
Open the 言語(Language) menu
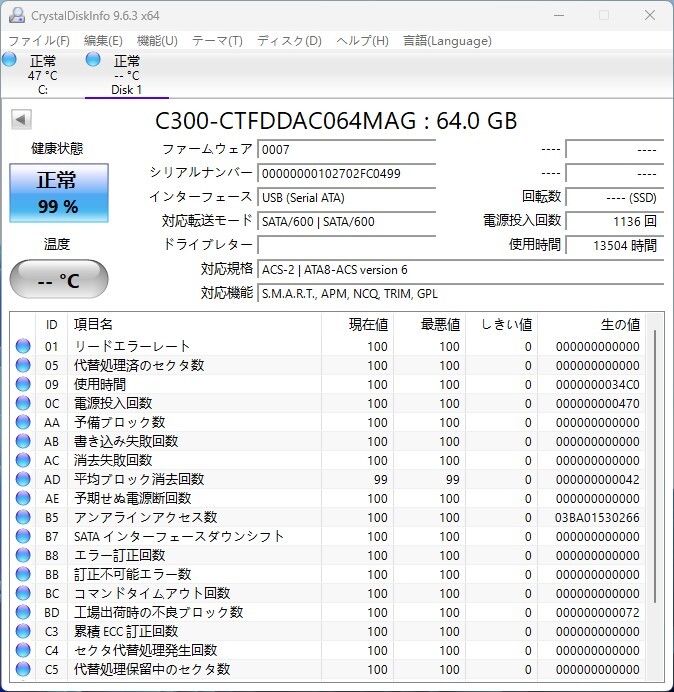click(x=447, y=41)
